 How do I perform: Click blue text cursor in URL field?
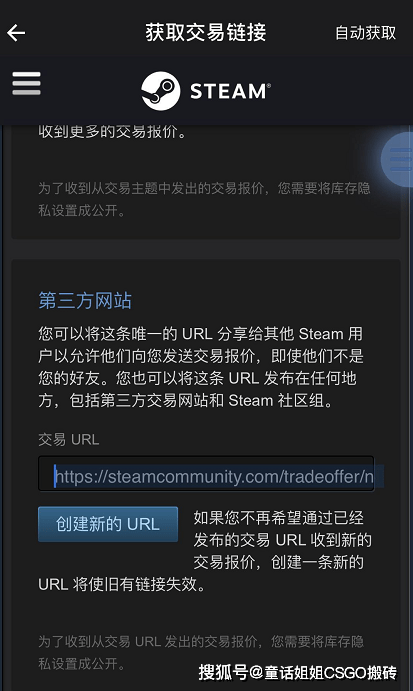[55, 476]
